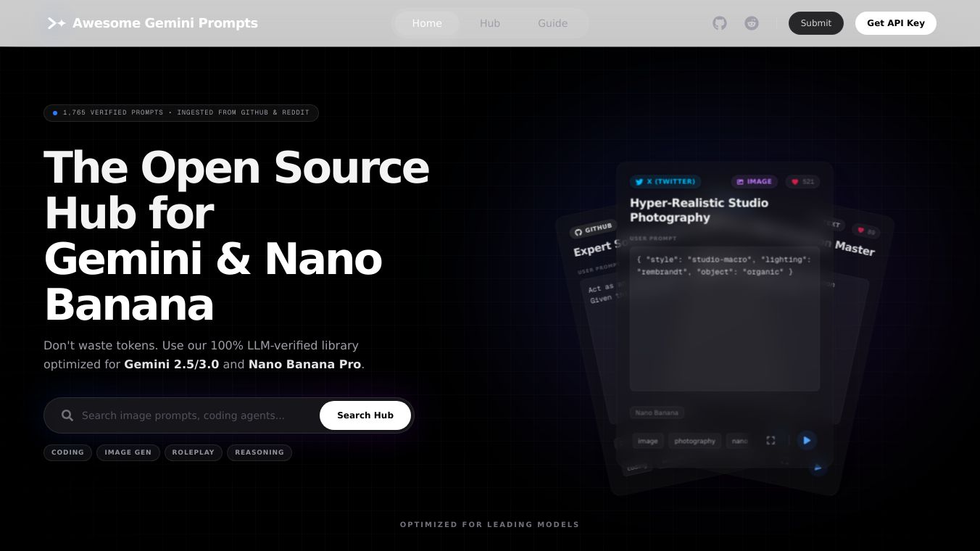Click the magnifier icon in the search bar
The width and height of the screenshot is (980, 551).
tap(67, 415)
